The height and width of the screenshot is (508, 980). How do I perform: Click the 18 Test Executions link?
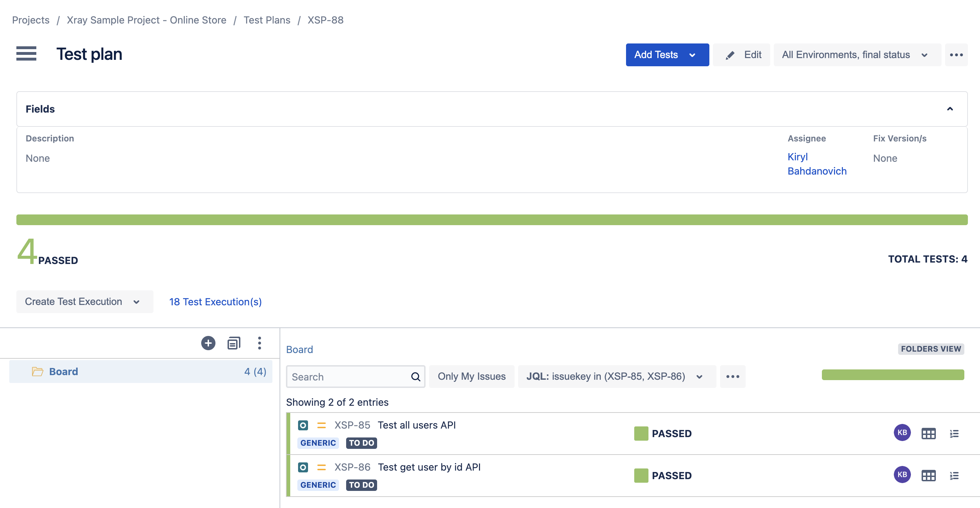point(216,301)
